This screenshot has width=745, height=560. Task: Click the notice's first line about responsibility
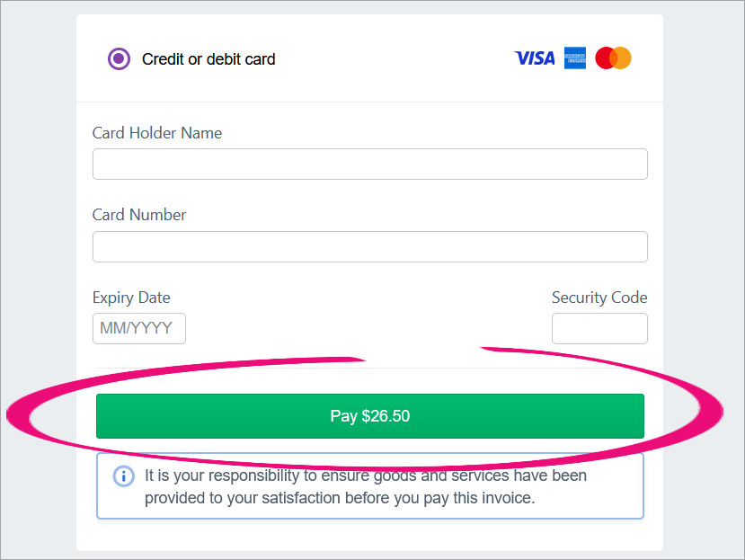click(x=366, y=475)
